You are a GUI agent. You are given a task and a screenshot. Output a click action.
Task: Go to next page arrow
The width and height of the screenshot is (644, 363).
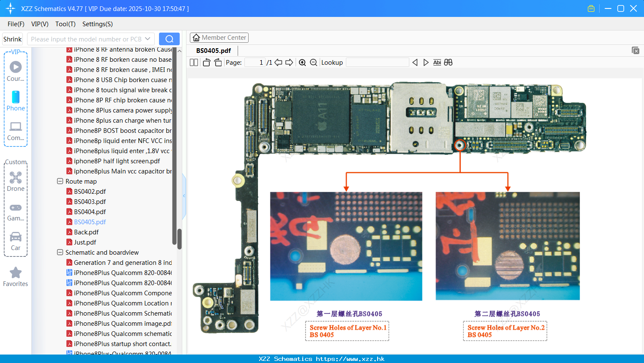[x=289, y=63]
